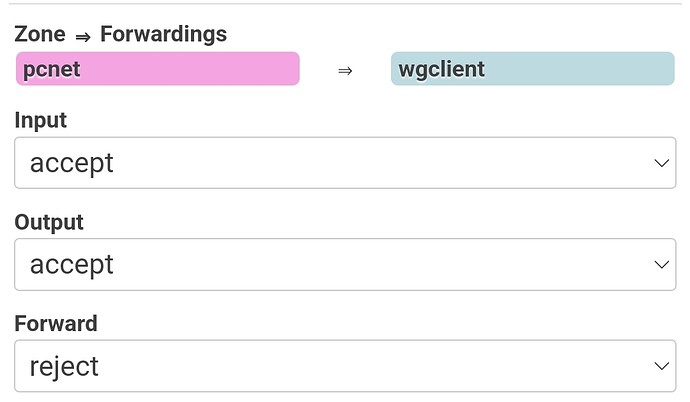The image size is (690, 402).
Task: Open the Forward policy dropdown
Action: pos(345,366)
